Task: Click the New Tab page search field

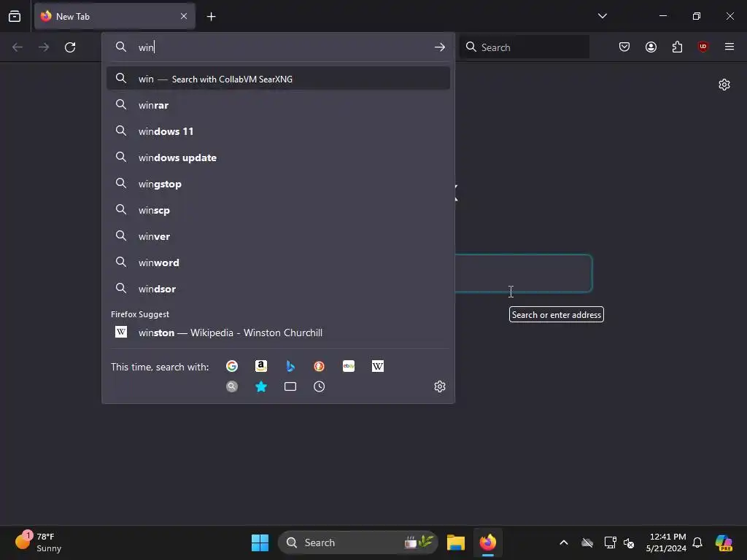Action: point(524,273)
